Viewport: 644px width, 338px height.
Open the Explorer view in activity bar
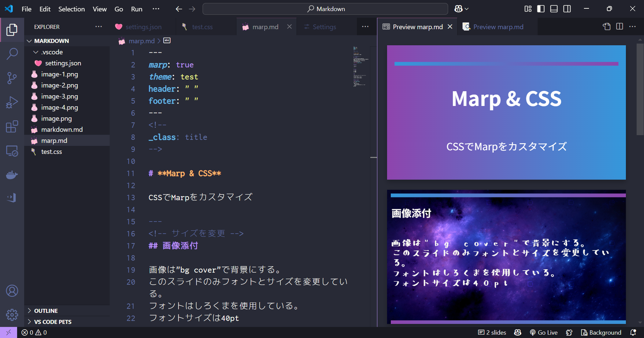pyautogui.click(x=12, y=30)
